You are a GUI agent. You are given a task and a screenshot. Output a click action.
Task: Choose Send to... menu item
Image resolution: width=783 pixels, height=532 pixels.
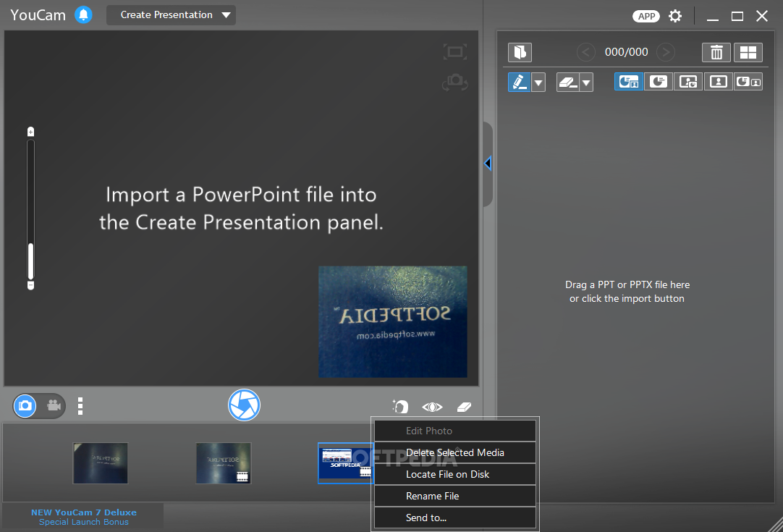click(x=455, y=518)
